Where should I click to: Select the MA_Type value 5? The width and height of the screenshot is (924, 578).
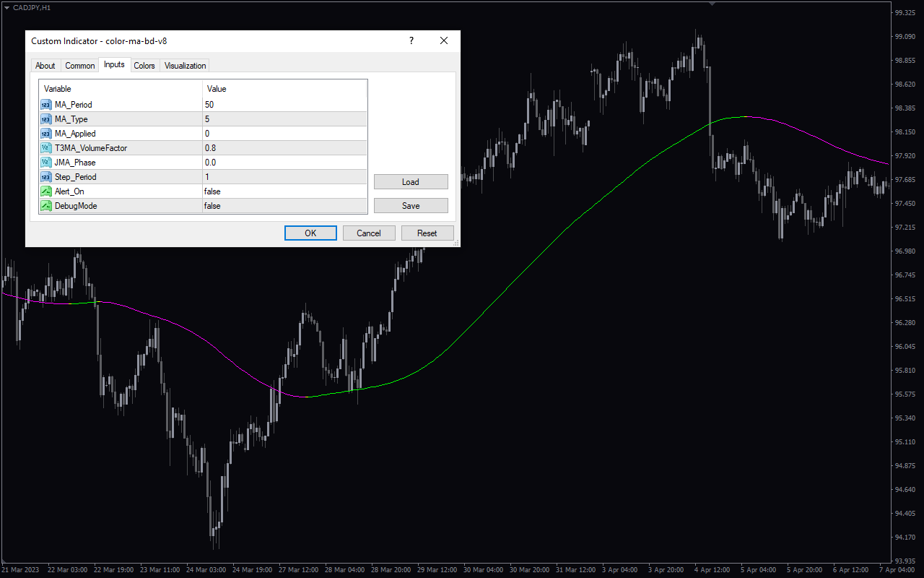pyautogui.click(x=284, y=119)
